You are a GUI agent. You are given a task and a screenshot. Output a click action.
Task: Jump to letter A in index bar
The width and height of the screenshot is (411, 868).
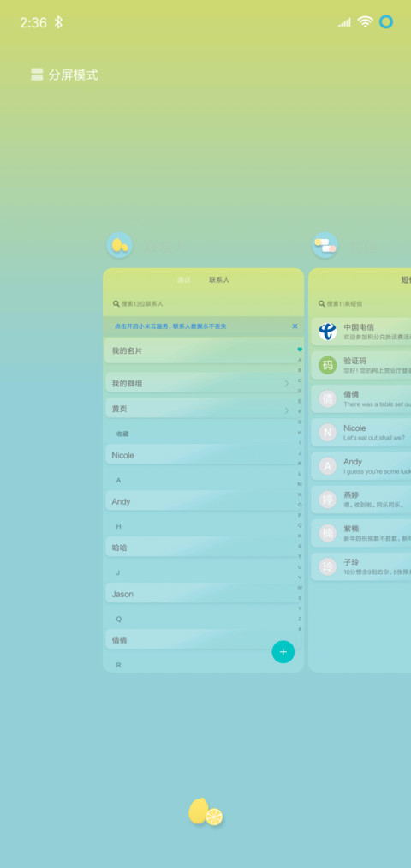(300, 360)
